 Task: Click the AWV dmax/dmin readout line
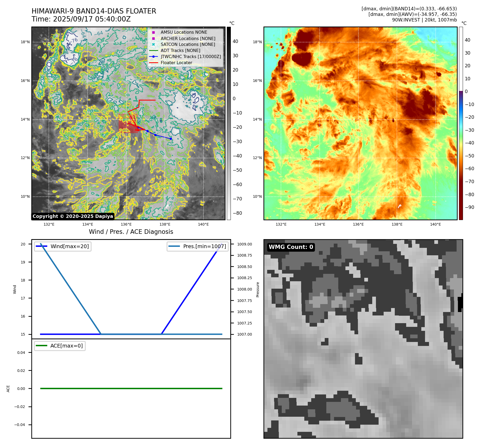(413, 14)
